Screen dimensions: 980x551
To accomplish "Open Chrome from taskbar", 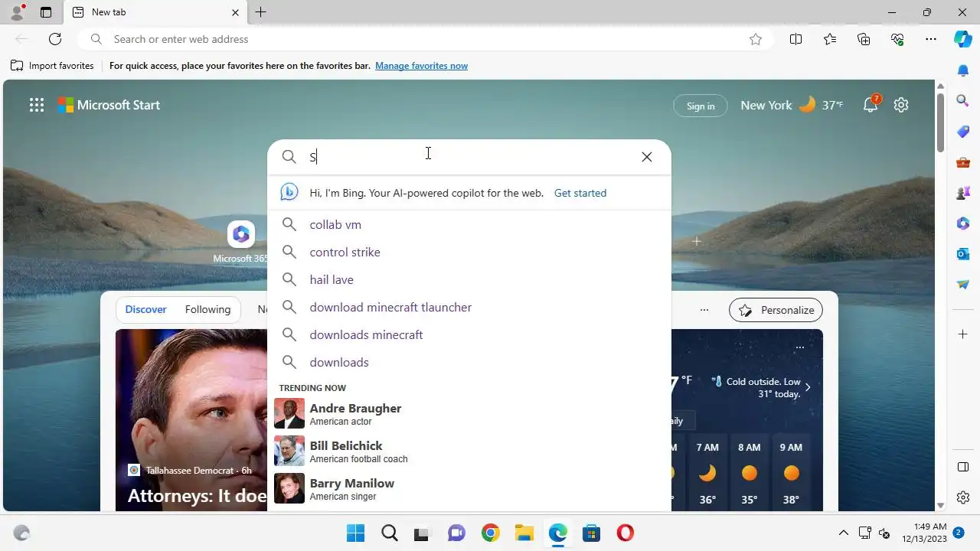I will [491, 533].
